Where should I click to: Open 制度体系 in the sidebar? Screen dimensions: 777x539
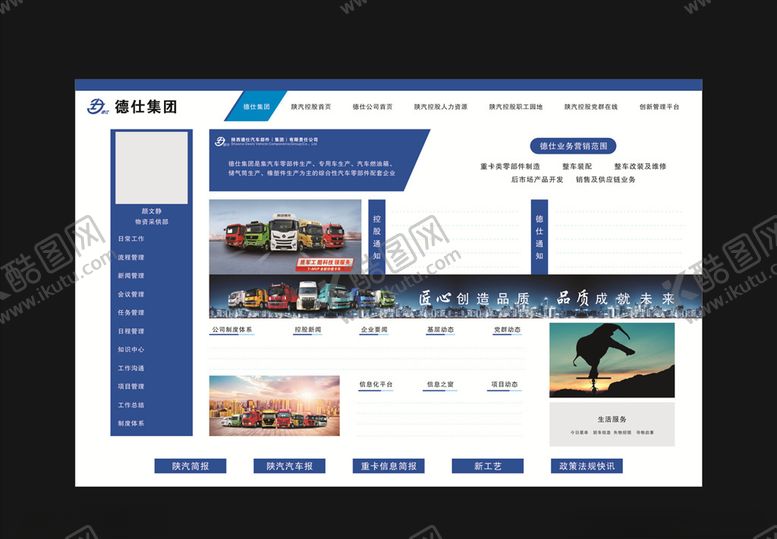pyautogui.click(x=131, y=424)
